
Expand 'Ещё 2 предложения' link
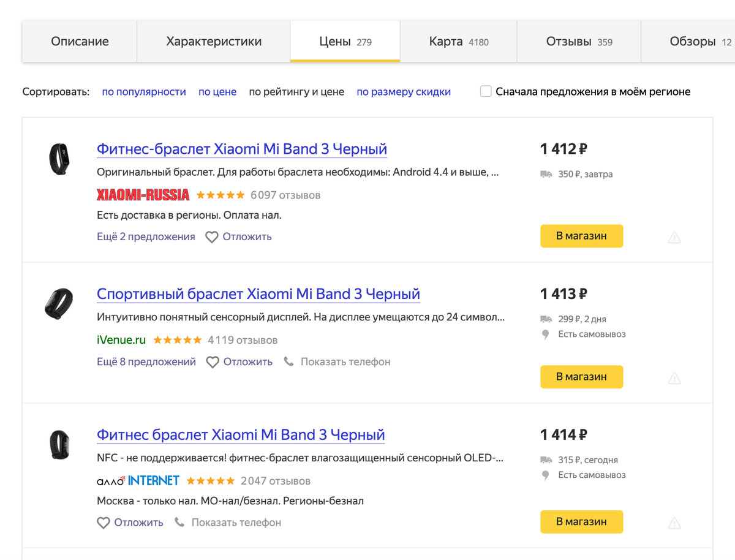(146, 236)
